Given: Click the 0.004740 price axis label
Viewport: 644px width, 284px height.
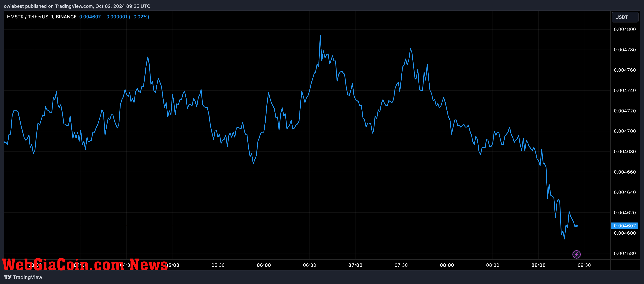Looking at the screenshot, I should [x=625, y=90].
